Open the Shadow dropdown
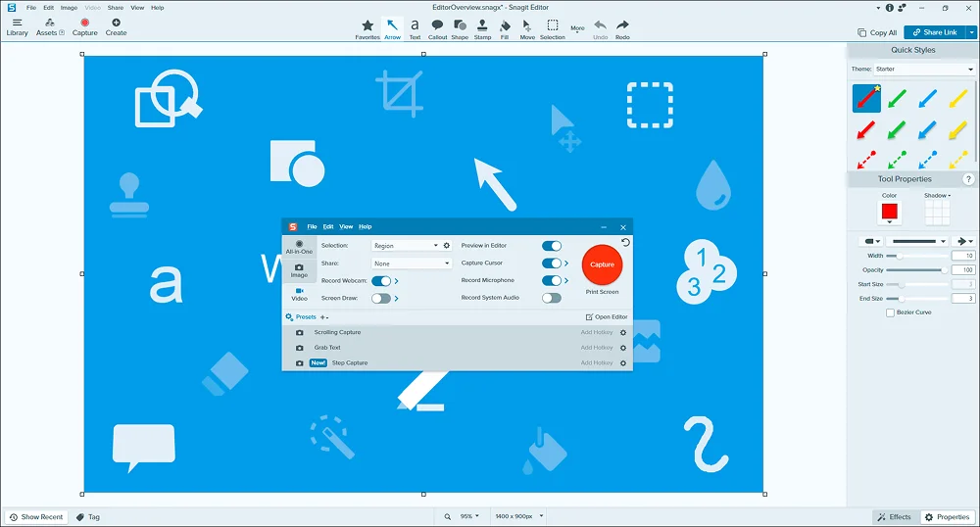Screen dimensions: 980x527 click(x=937, y=196)
